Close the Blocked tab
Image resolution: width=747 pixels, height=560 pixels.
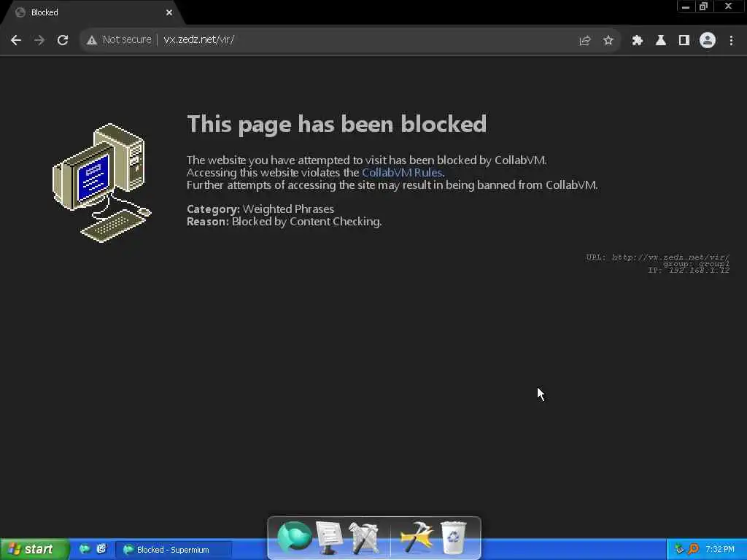click(x=169, y=12)
